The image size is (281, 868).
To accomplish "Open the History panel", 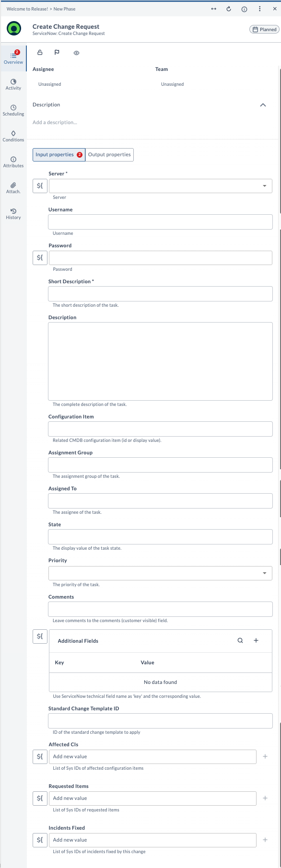I will tap(13, 214).
